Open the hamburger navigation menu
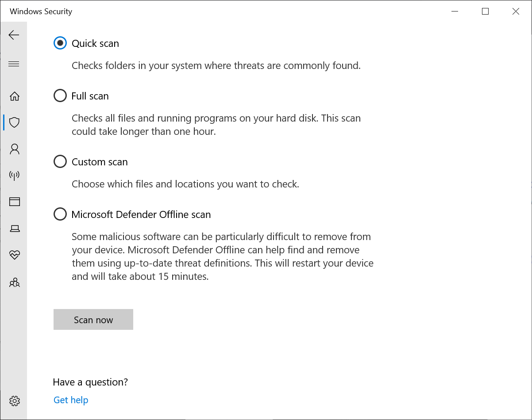The width and height of the screenshot is (532, 420). click(x=14, y=64)
